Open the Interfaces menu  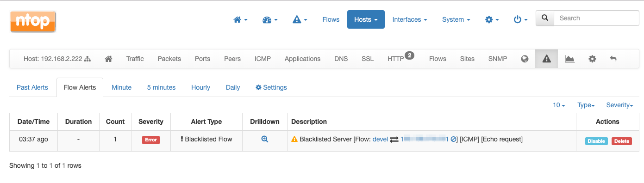pos(410,19)
